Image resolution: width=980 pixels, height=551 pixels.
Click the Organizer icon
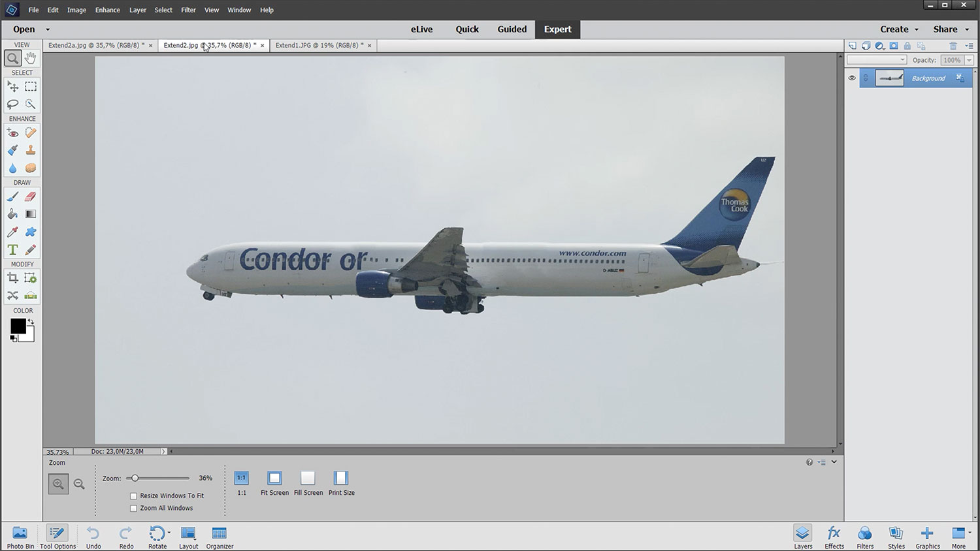[x=220, y=538]
